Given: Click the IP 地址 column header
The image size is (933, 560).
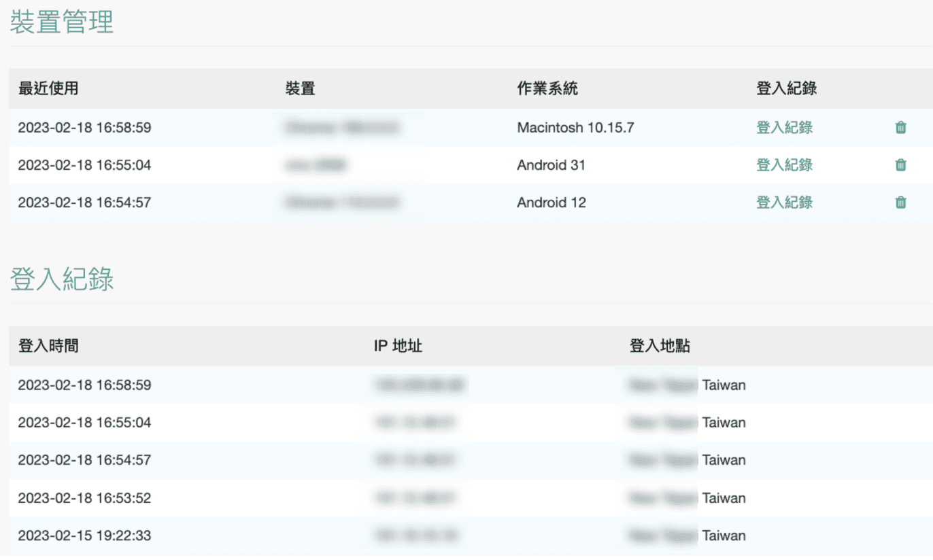Looking at the screenshot, I should [398, 346].
